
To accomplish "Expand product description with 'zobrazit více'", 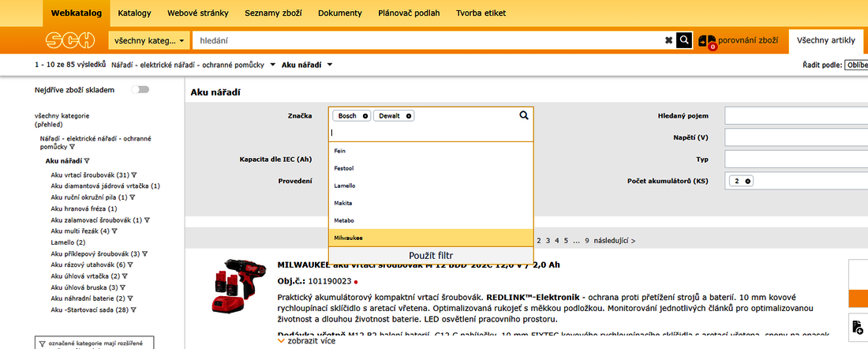I will click(306, 341).
